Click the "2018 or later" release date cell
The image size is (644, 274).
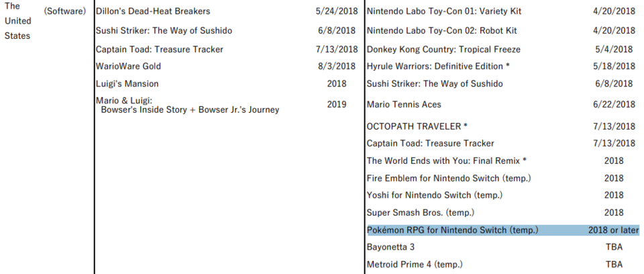(613, 230)
